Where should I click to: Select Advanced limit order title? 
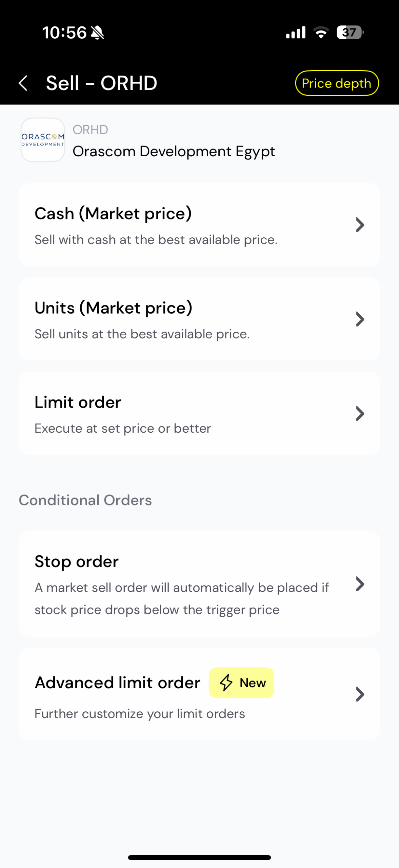click(118, 683)
